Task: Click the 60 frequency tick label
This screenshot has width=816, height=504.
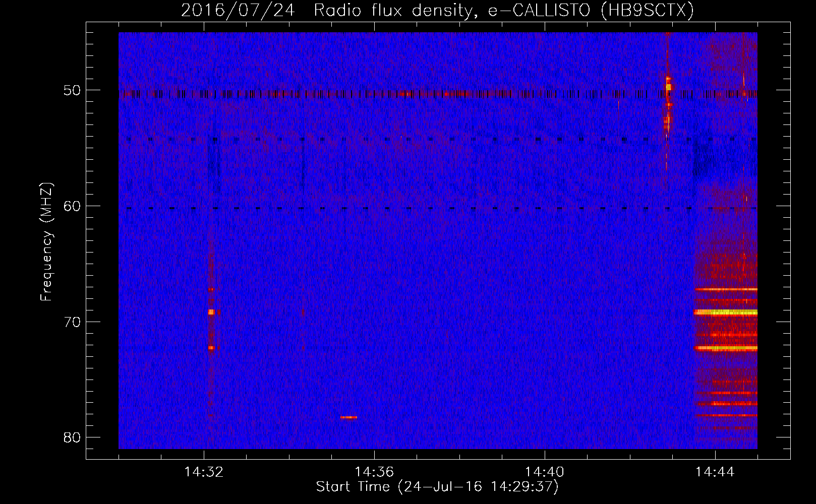Action: click(x=72, y=206)
